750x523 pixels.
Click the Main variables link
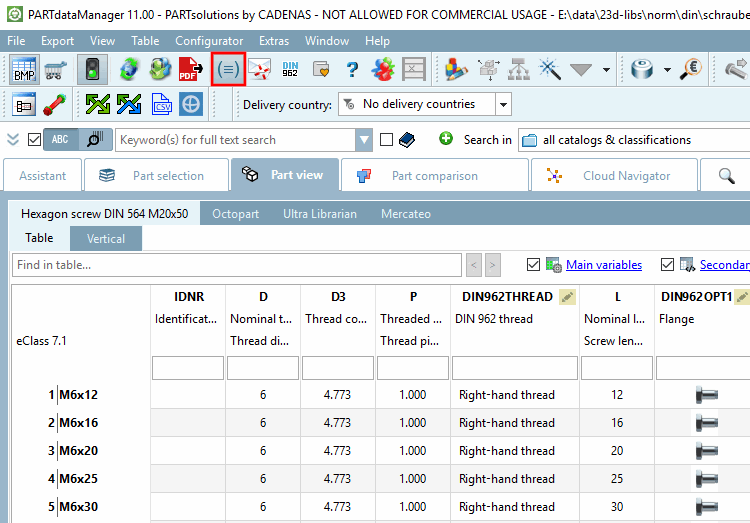[x=604, y=265]
